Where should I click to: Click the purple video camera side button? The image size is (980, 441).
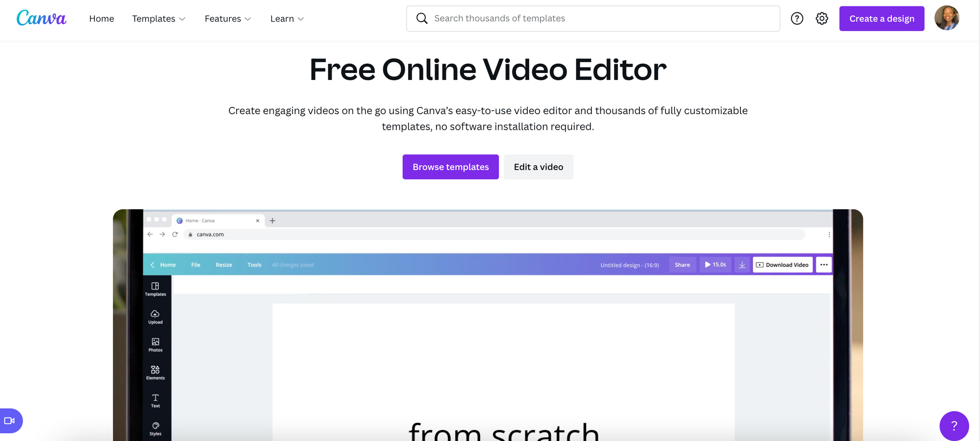click(10, 420)
